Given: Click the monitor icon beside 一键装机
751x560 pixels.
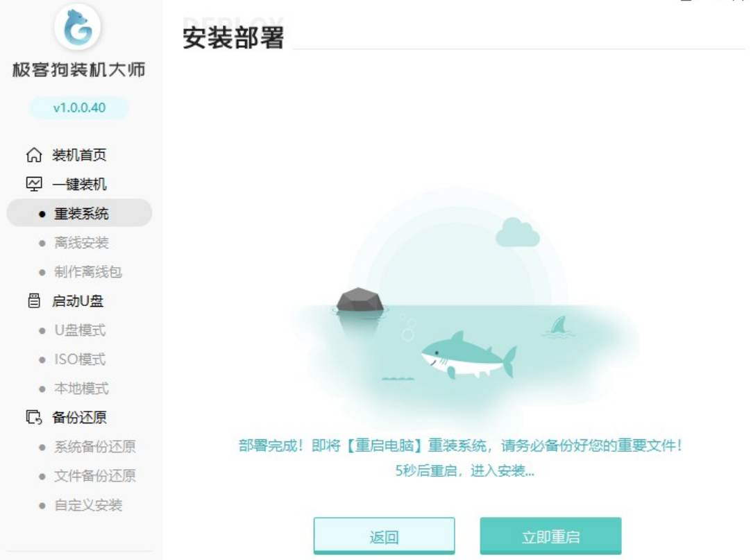Looking at the screenshot, I should (x=33, y=184).
